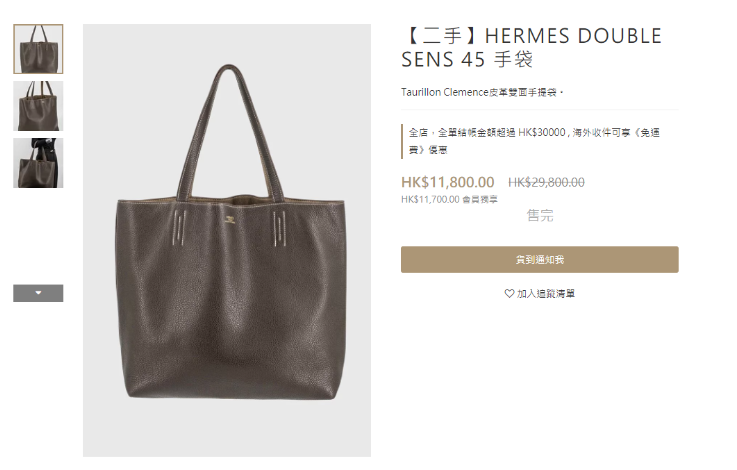Click the 手袋 text ending the title
737x470 pixels.
(513, 60)
